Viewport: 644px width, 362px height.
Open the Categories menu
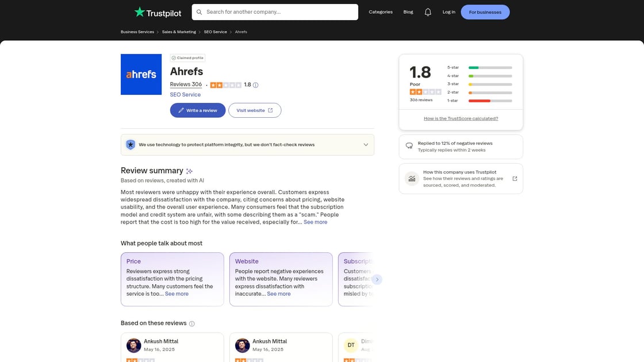click(x=381, y=12)
